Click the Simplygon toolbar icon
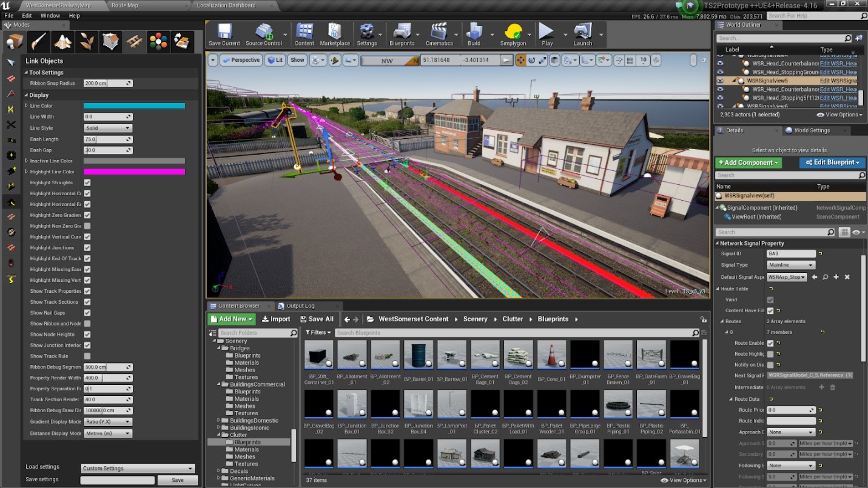Image resolution: width=868 pixels, height=488 pixels. click(x=513, y=35)
